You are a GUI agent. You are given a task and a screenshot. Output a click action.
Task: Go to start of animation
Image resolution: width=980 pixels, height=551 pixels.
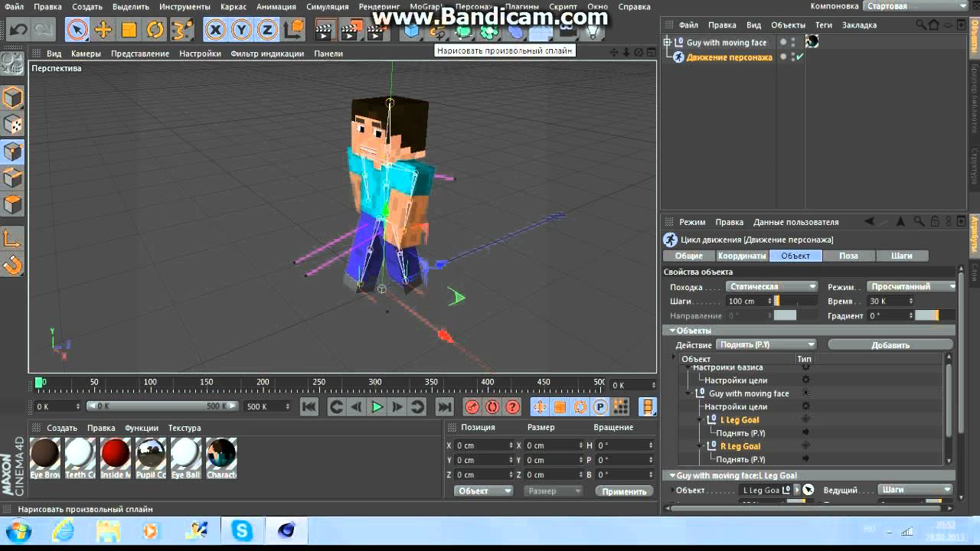[309, 407]
